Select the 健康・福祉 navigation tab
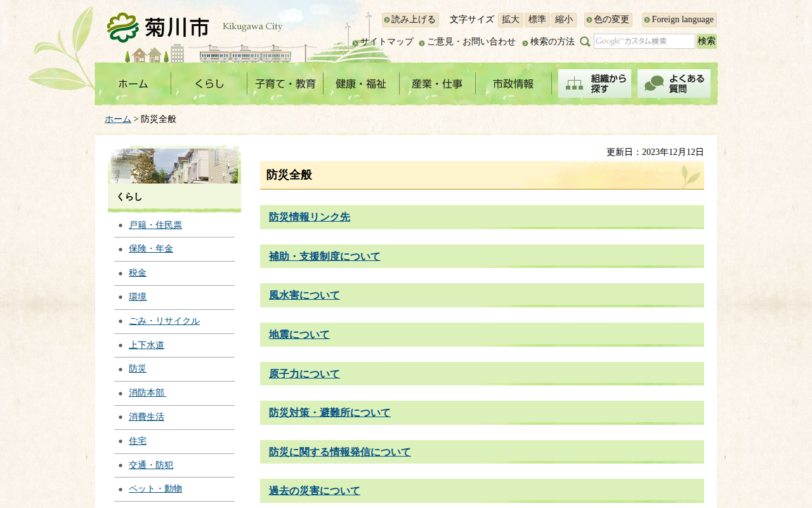812x508 pixels. click(x=361, y=84)
